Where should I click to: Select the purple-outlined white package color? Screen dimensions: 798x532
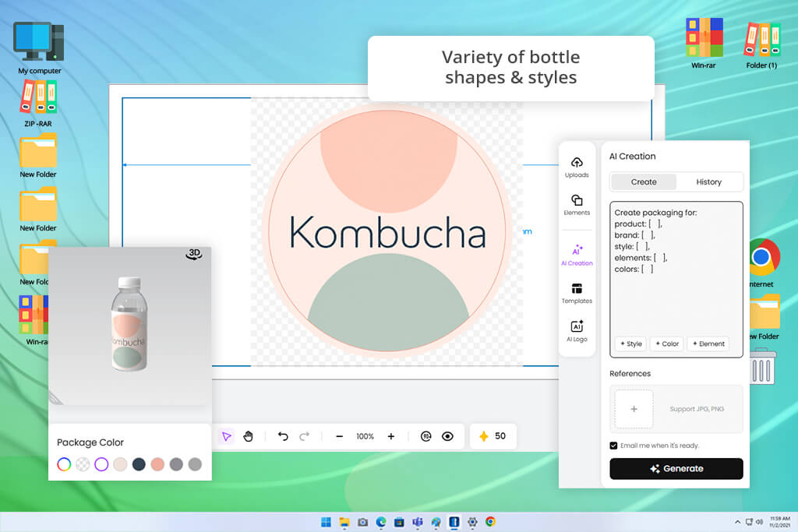pos(101,464)
